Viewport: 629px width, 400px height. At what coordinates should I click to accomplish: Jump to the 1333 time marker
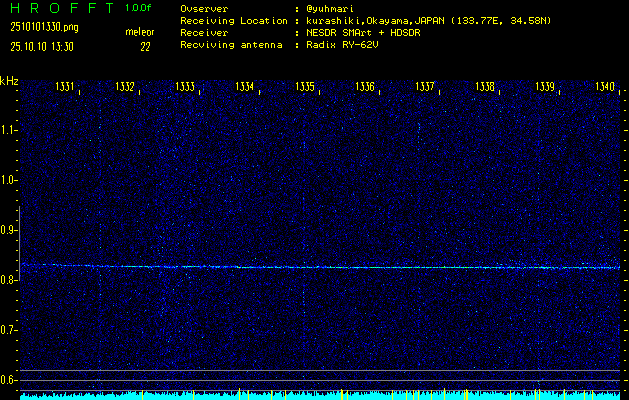point(186,88)
